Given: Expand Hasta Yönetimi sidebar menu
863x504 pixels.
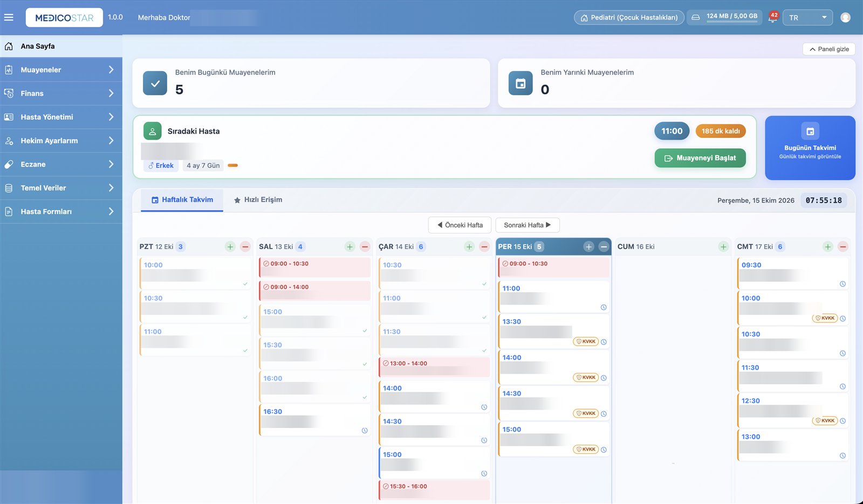Looking at the screenshot, I should pos(61,117).
